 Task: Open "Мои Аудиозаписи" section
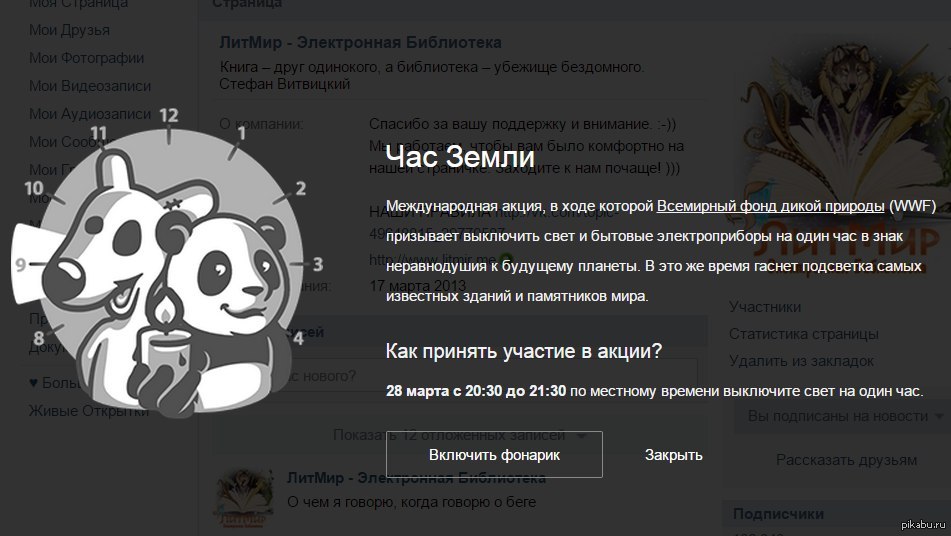pyautogui.click(x=90, y=114)
